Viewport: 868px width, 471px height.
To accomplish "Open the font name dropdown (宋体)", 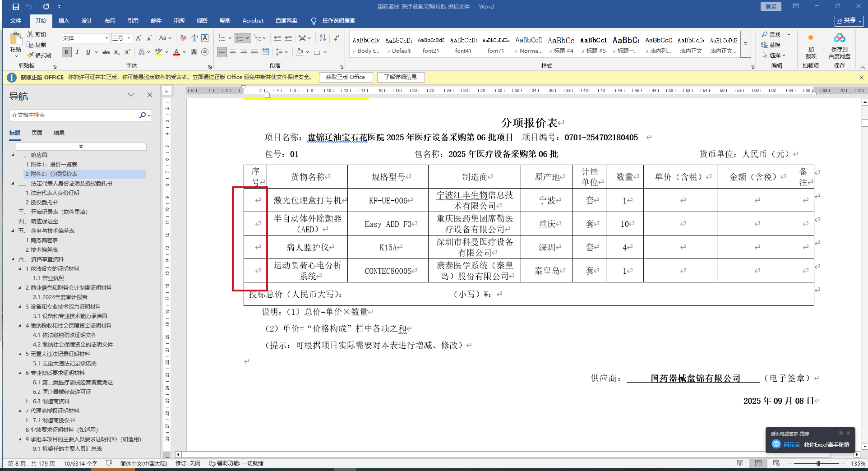I will (106, 38).
